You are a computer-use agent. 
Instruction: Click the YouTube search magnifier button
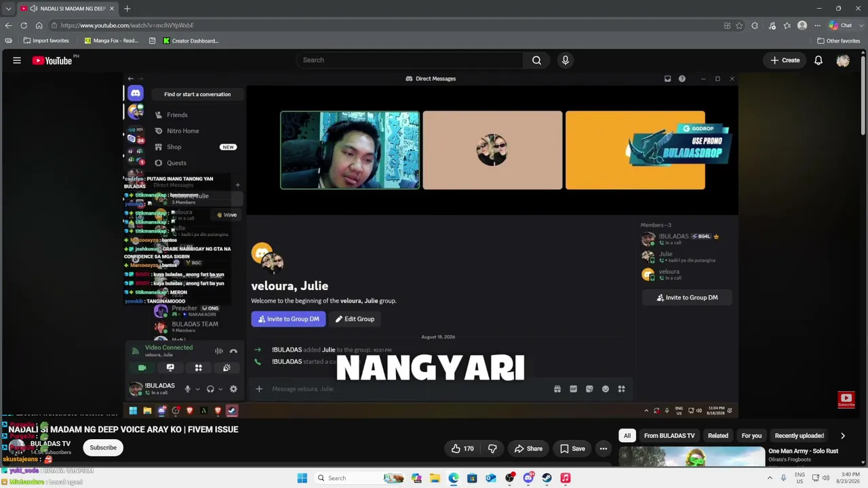click(x=536, y=60)
